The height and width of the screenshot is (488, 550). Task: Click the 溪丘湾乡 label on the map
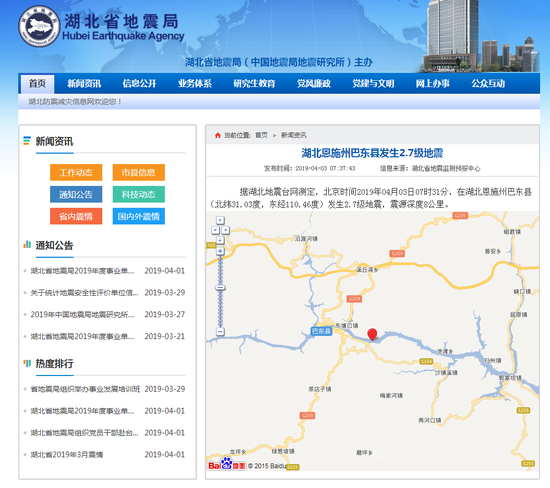367,270
